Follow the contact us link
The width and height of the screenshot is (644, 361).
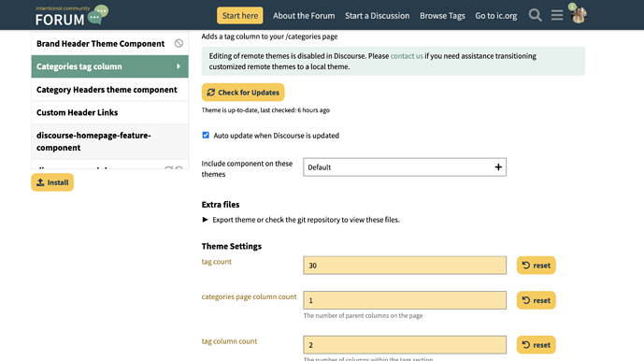(x=407, y=56)
